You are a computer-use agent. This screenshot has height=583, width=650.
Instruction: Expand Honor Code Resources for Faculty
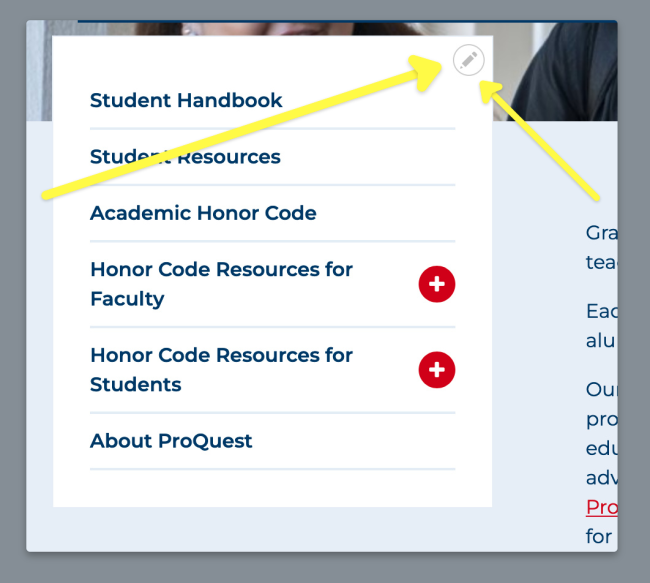(x=436, y=285)
